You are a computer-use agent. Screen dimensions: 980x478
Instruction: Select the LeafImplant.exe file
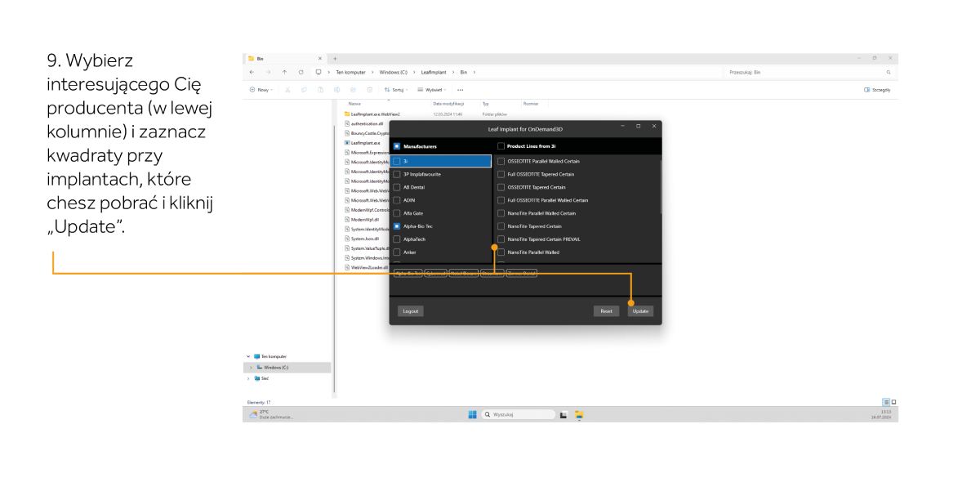(363, 143)
